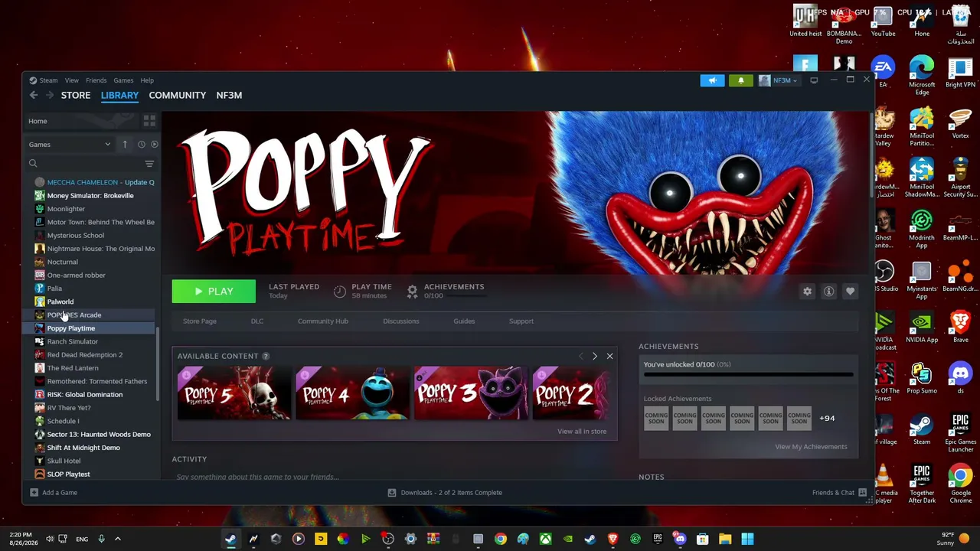Open the Discussions link
The width and height of the screenshot is (980, 551).
click(x=401, y=321)
